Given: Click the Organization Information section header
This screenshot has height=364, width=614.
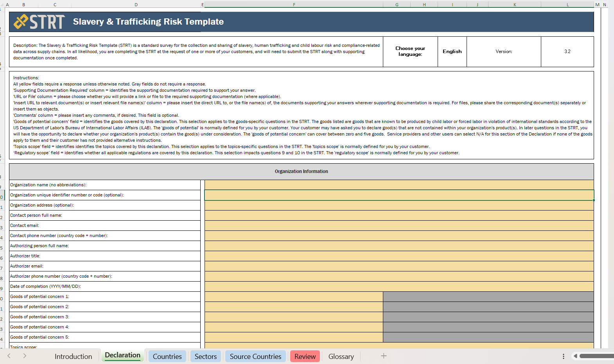Looking at the screenshot, I should (302, 171).
